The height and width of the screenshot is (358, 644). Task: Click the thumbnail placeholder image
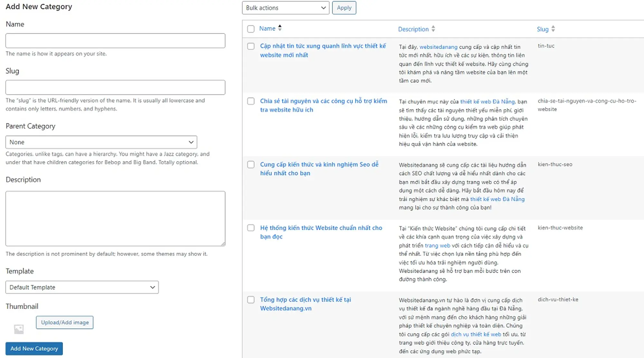[x=19, y=329]
